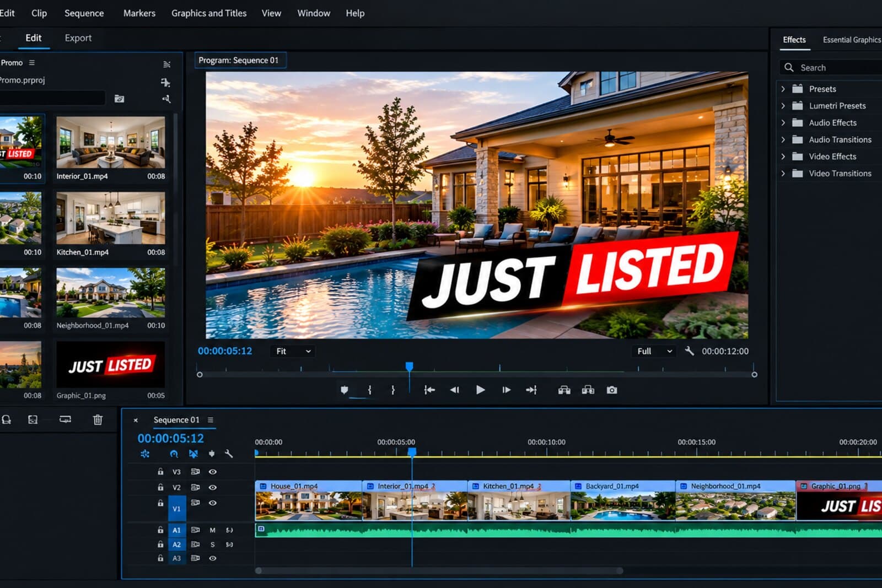This screenshot has height=588, width=882.
Task: Open the Clip menu
Action: click(x=39, y=13)
